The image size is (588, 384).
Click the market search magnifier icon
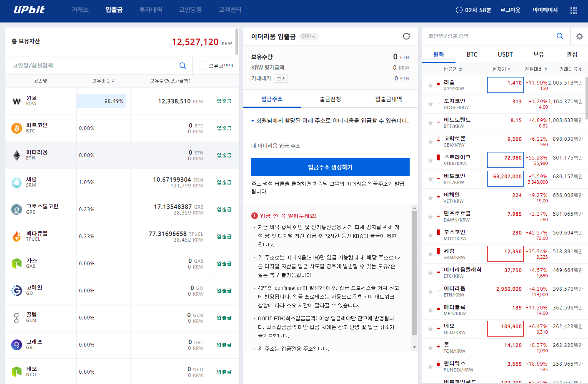(x=560, y=36)
